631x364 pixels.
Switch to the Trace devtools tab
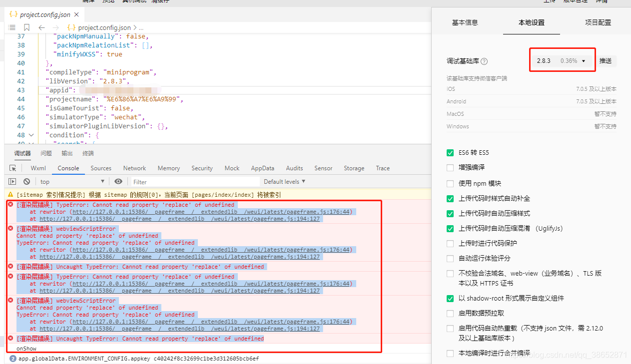[383, 168]
